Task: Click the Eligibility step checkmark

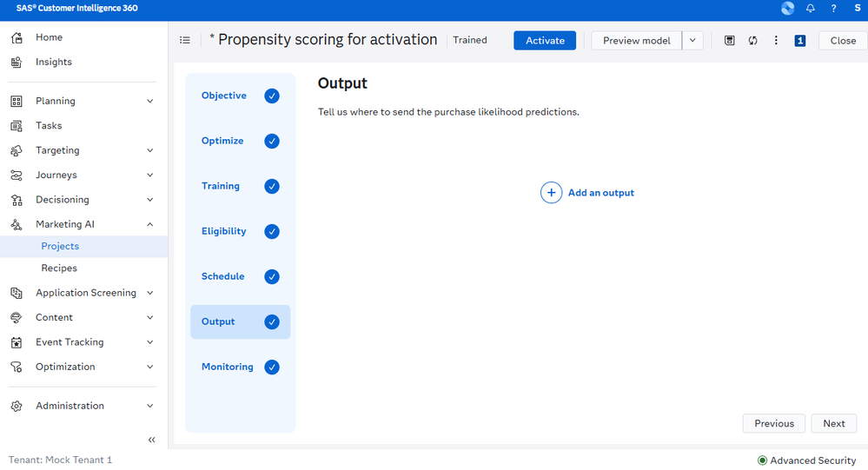Action: click(272, 231)
